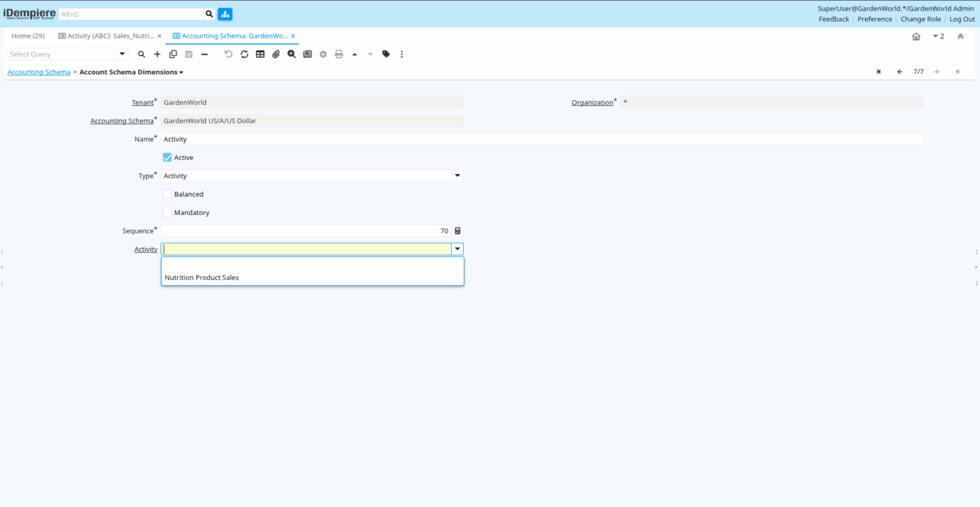Switch to the Home (29) tab
Screen dimensions: 980x507
28,36
